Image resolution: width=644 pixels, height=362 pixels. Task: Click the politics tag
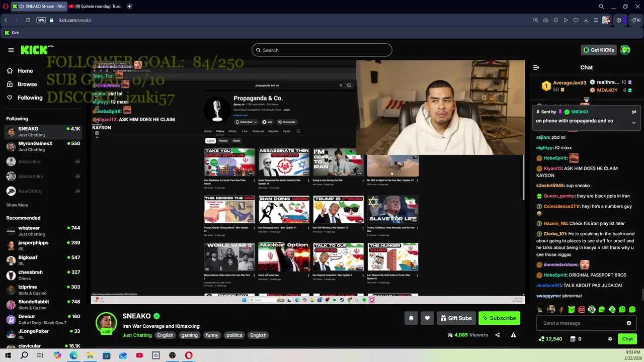coord(234,335)
